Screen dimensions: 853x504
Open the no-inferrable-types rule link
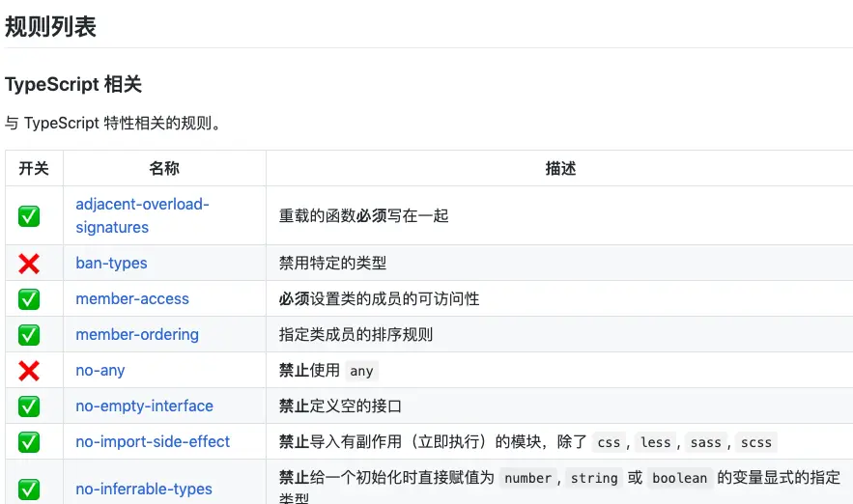(144, 489)
